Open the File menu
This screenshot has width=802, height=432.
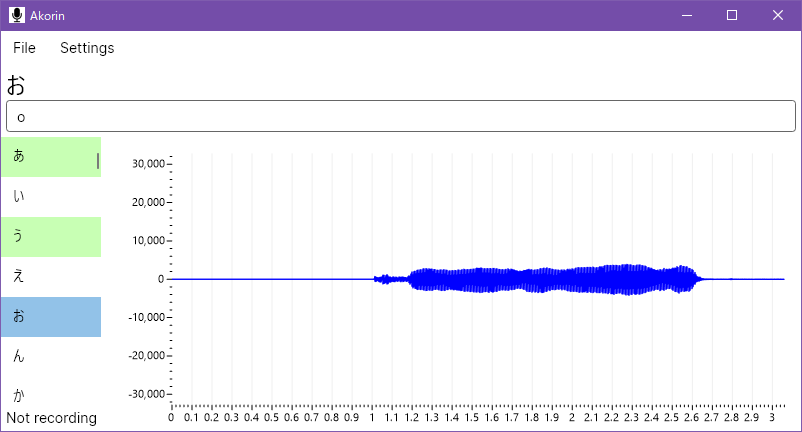coord(24,48)
